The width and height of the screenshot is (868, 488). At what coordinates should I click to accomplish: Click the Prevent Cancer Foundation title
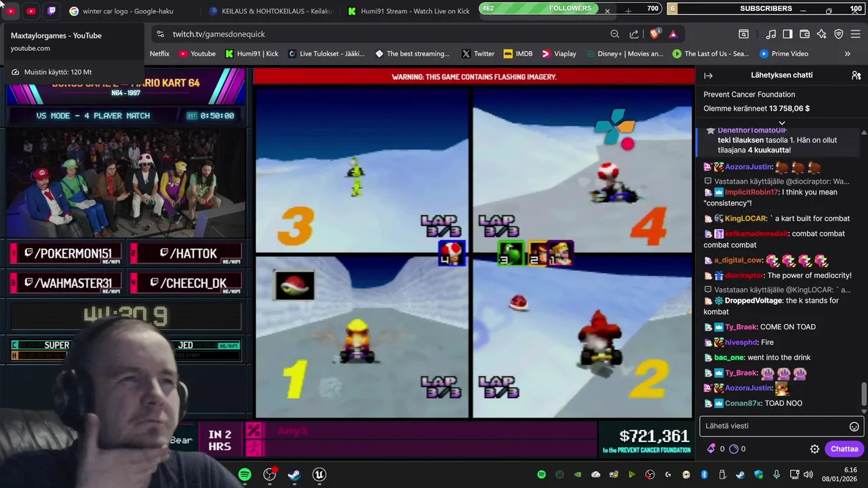click(x=749, y=94)
